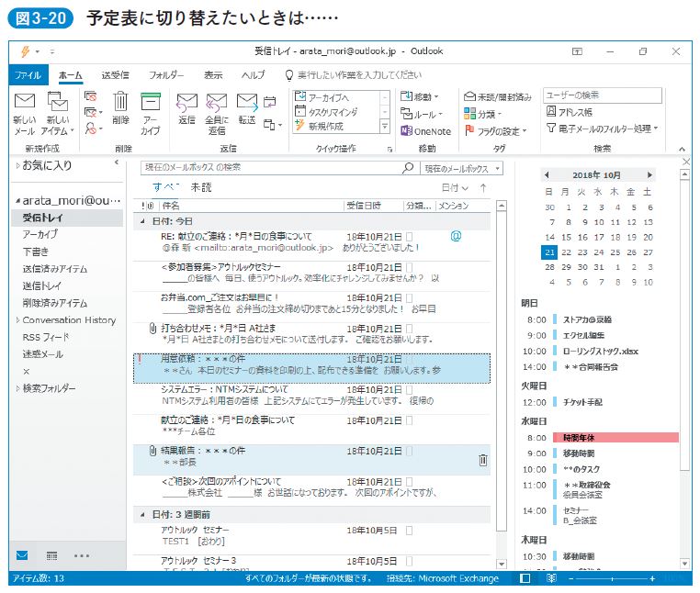Go to previous month in the calendar
Image resolution: width=700 pixels, height=593 pixels.
(x=547, y=175)
